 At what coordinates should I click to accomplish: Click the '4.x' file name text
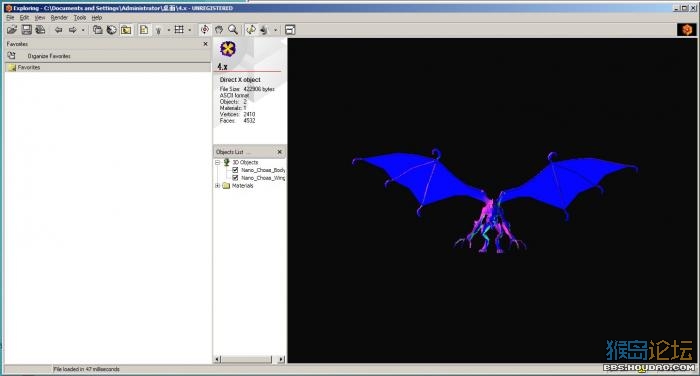[x=222, y=67]
